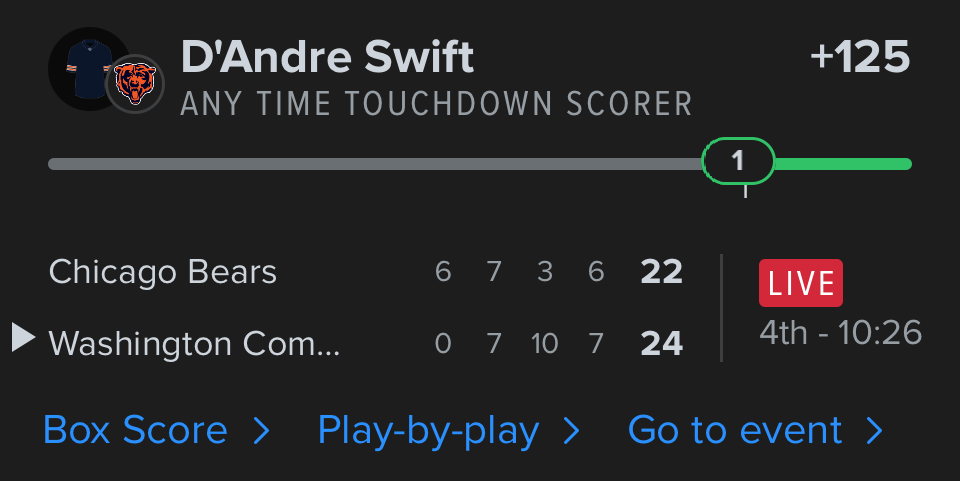Select the D'Andre Swift player name

(327, 58)
